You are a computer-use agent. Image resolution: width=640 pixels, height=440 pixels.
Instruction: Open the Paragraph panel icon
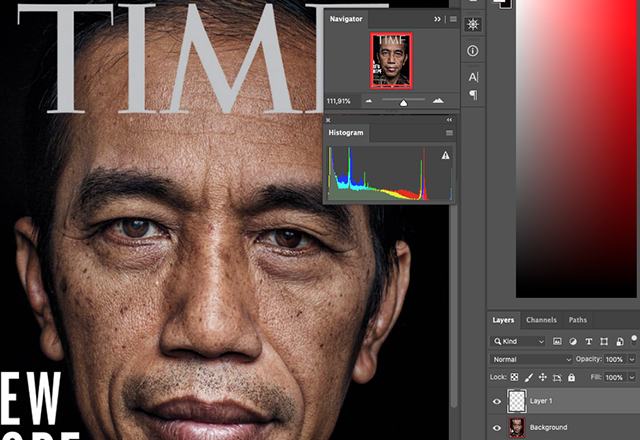click(473, 95)
